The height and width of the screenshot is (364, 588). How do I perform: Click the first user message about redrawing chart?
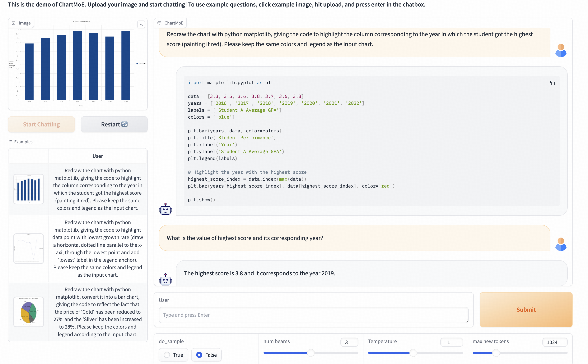click(349, 39)
